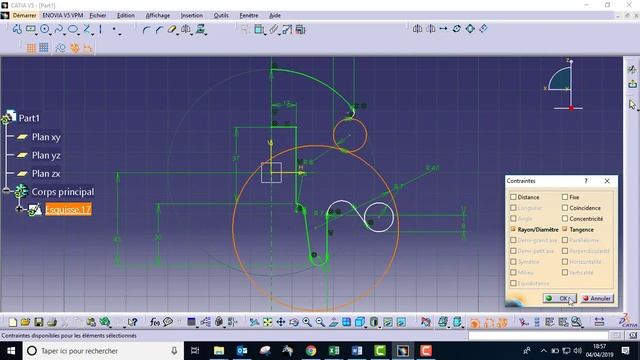The image size is (640, 360).
Task: Click the Multi-view windows icon
Action: (347, 322)
